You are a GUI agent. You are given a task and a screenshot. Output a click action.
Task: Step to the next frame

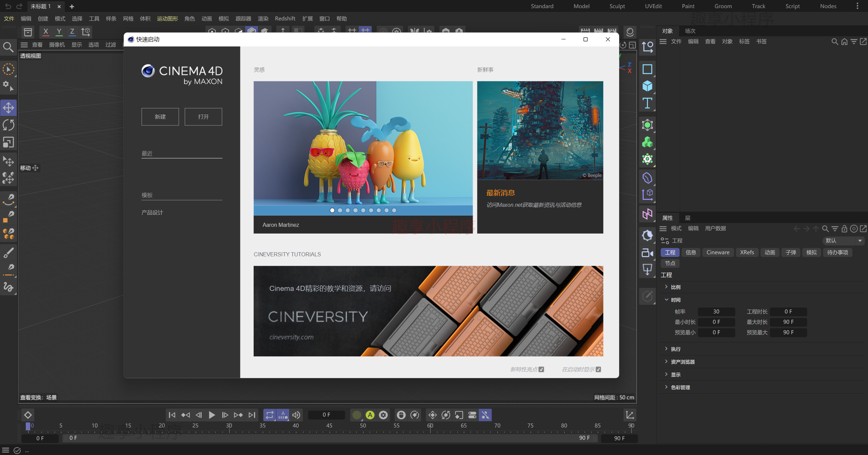coord(225,415)
